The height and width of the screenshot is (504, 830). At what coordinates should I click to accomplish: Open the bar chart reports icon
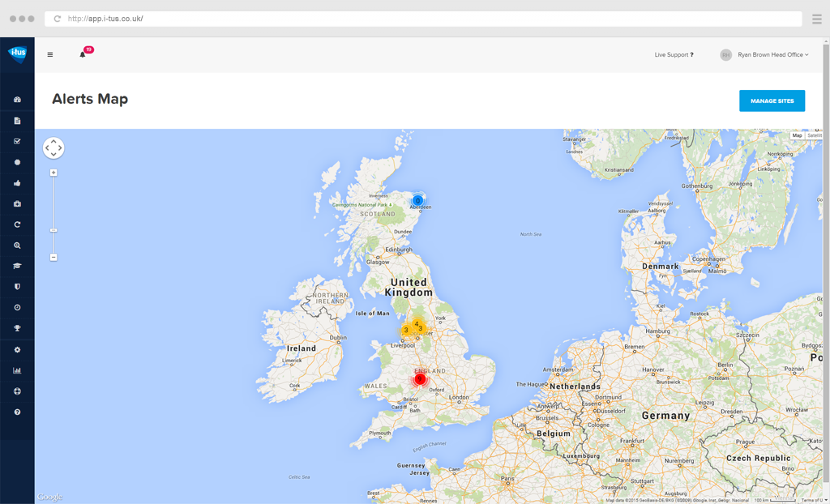(x=18, y=370)
